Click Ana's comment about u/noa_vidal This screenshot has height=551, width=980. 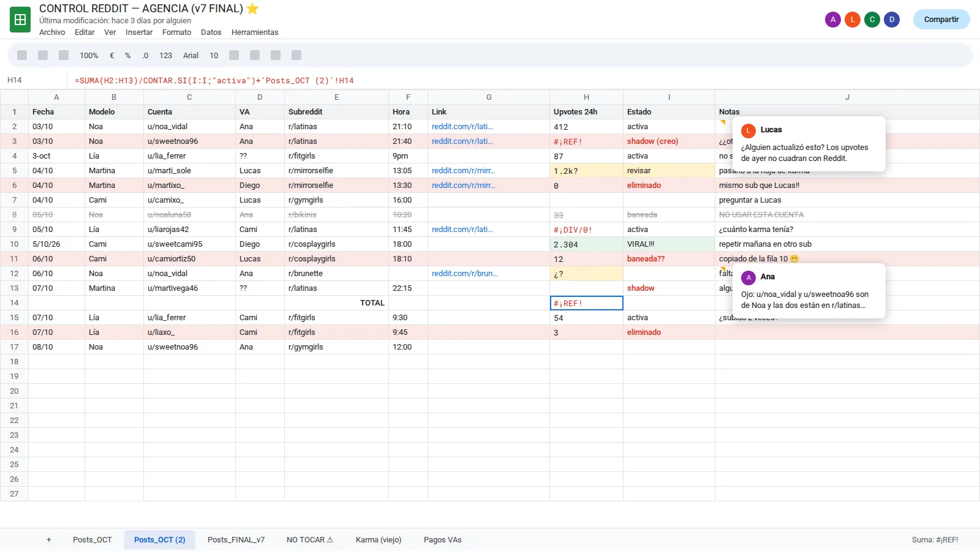[809, 291]
